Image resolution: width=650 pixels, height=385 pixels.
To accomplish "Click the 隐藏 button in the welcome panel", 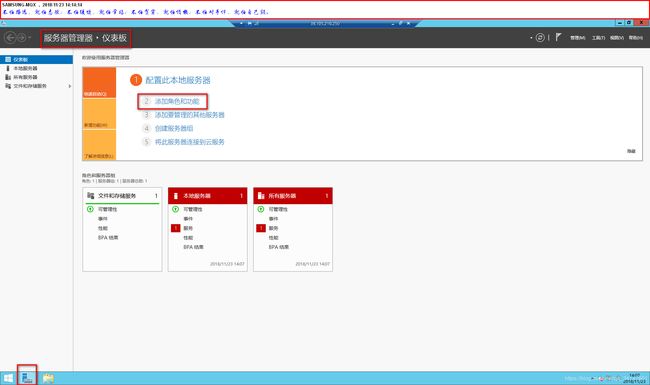I will [x=631, y=151].
